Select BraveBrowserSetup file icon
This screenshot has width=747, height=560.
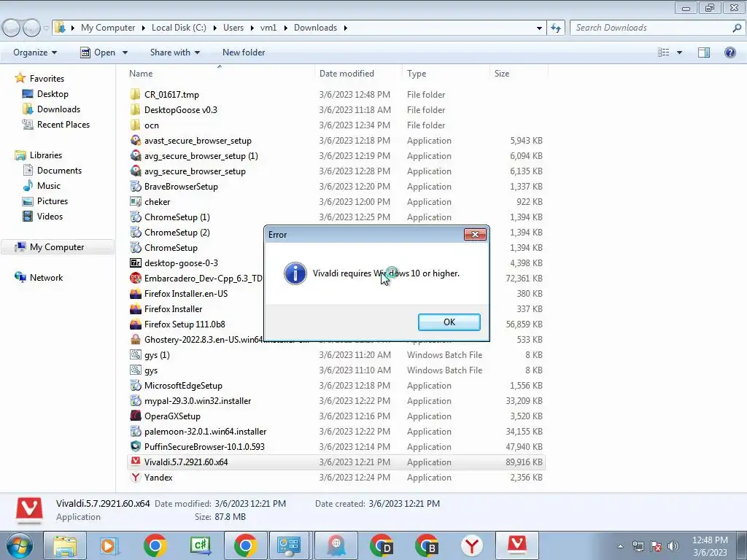click(135, 186)
